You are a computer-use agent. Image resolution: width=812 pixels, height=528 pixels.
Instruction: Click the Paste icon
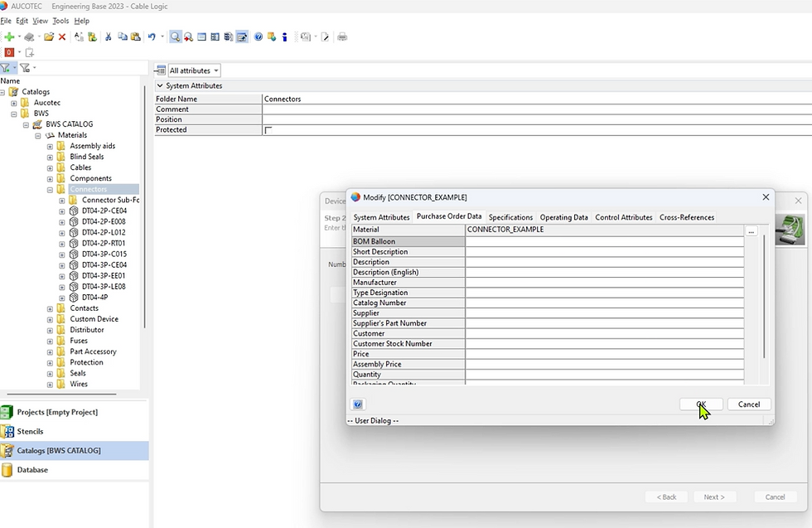tap(135, 36)
